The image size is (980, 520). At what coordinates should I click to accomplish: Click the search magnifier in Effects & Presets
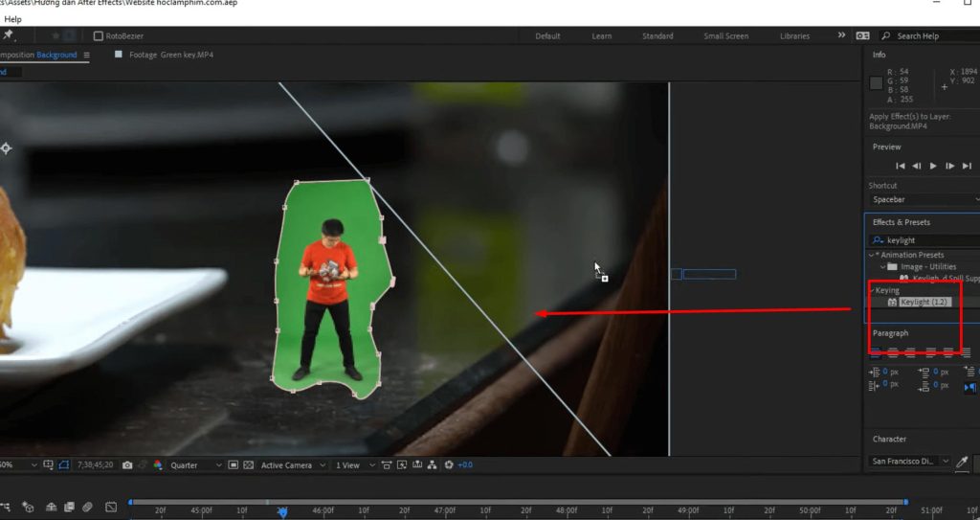[x=879, y=240]
